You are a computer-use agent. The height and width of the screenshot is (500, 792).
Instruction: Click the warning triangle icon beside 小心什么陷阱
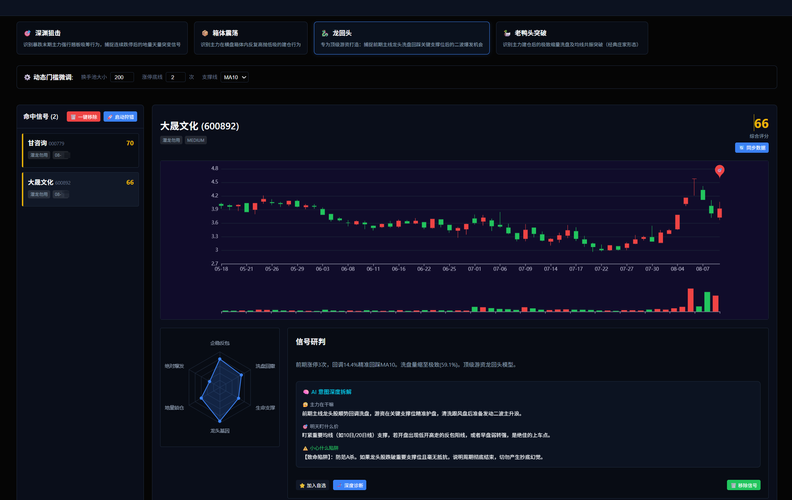(305, 448)
